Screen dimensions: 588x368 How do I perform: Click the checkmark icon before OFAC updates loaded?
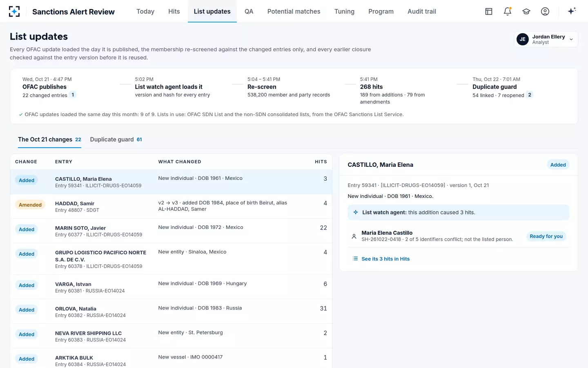(x=21, y=114)
